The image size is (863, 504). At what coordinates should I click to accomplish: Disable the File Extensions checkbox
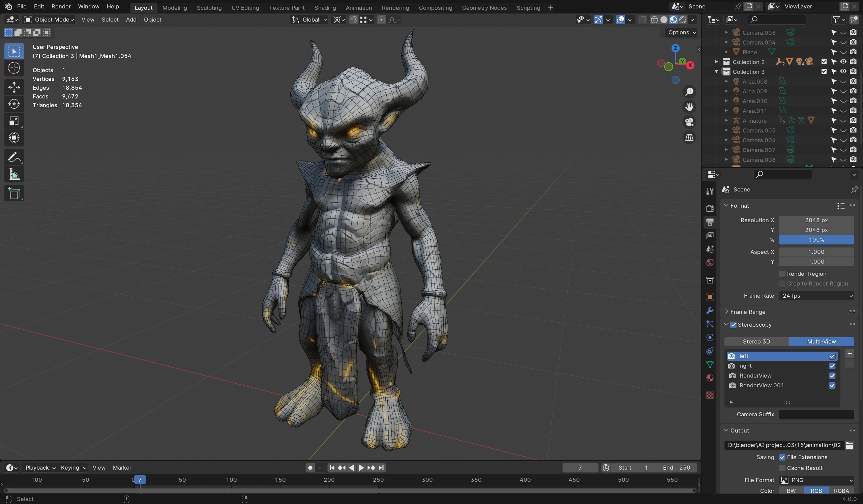[x=782, y=457]
